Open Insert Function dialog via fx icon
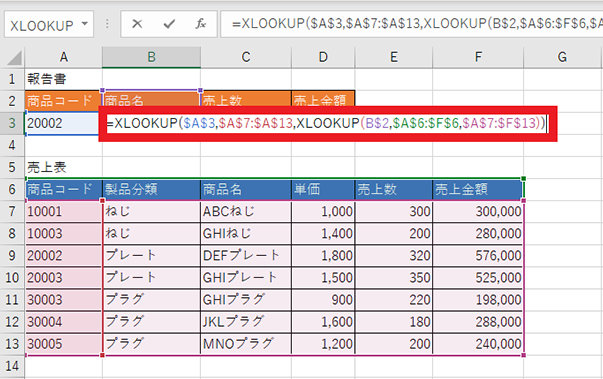 click(200, 24)
